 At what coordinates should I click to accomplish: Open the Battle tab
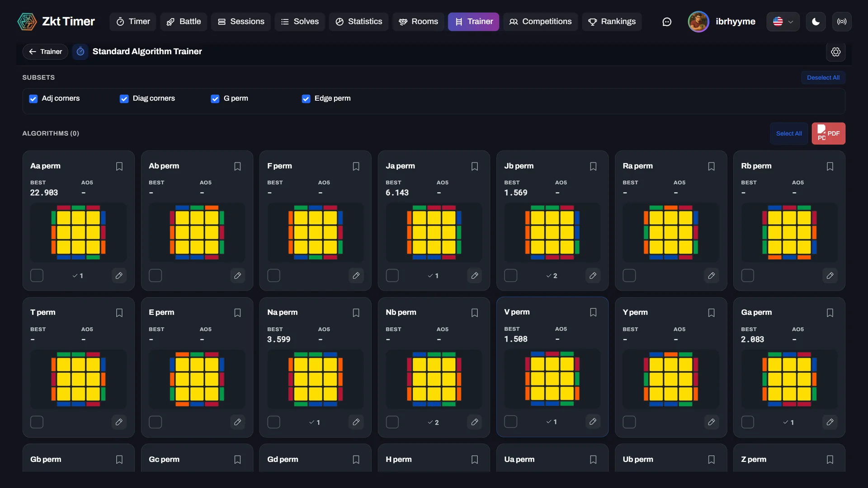point(184,22)
